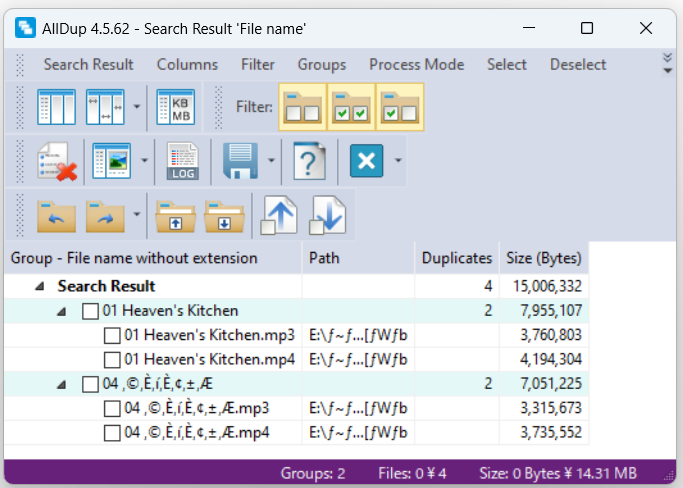The image size is (683, 488).
Task: Toggle filter showing partially checked groups
Action: click(x=400, y=107)
